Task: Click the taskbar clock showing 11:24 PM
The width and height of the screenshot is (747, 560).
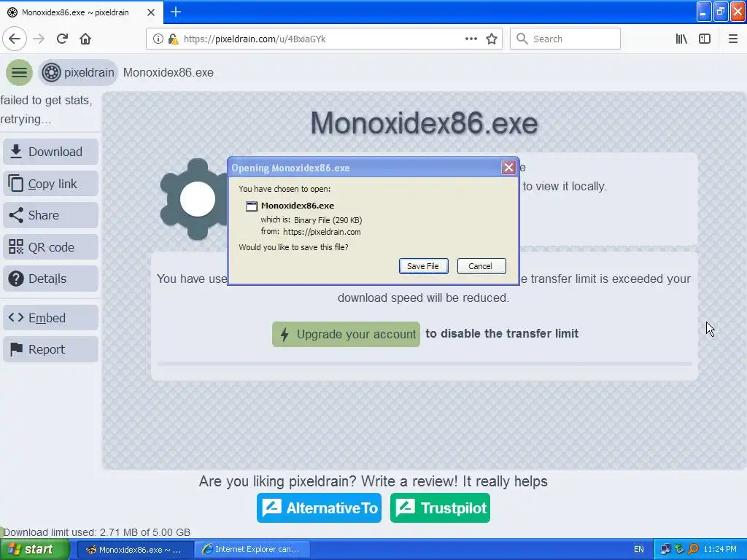Action: pyautogui.click(x=720, y=550)
